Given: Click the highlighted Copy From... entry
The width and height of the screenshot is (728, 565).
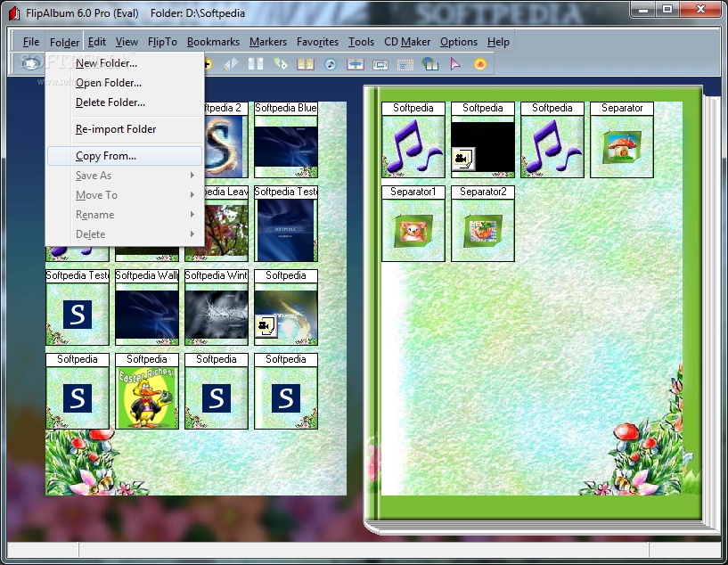Looking at the screenshot, I should 125,156.
